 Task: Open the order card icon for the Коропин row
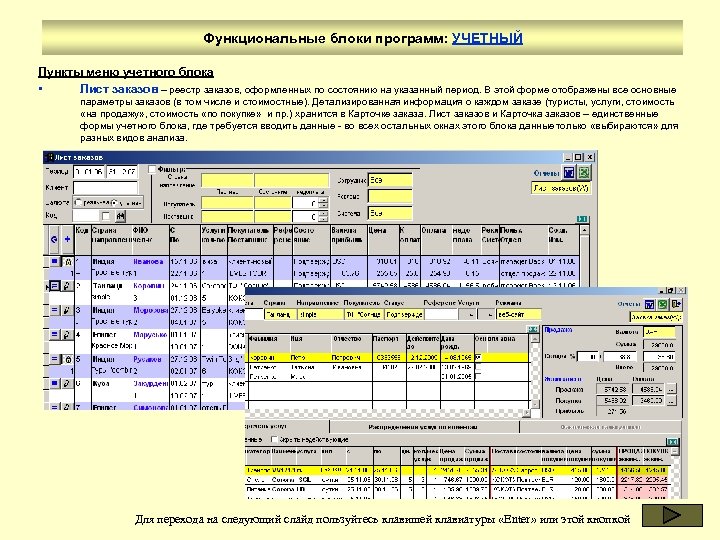coord(54,286)
